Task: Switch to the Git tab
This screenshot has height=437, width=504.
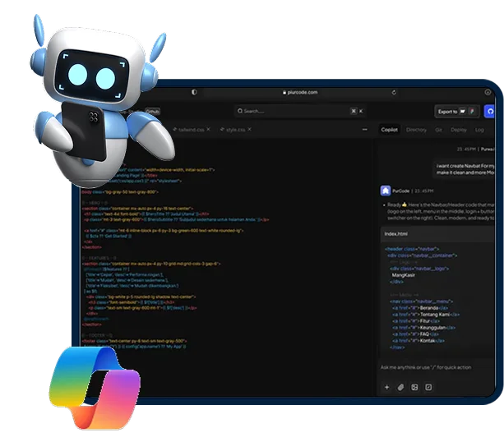Action: click(439, 130)
